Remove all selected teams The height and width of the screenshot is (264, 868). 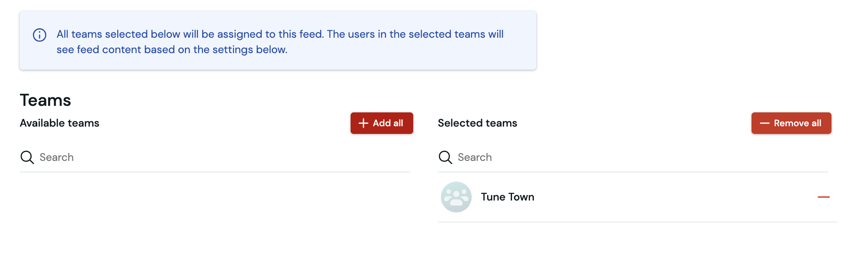792,123
